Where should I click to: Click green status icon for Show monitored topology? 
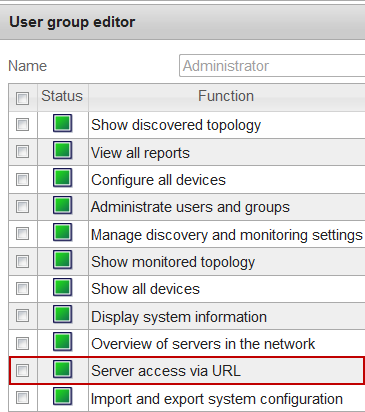pyautogui.click(x=62, y=260)
